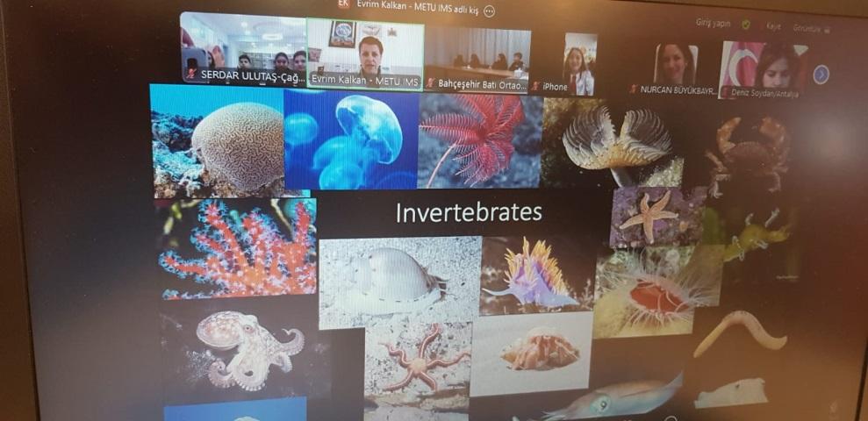Click the blue jellyfish photo on slide

click(352, 139)
